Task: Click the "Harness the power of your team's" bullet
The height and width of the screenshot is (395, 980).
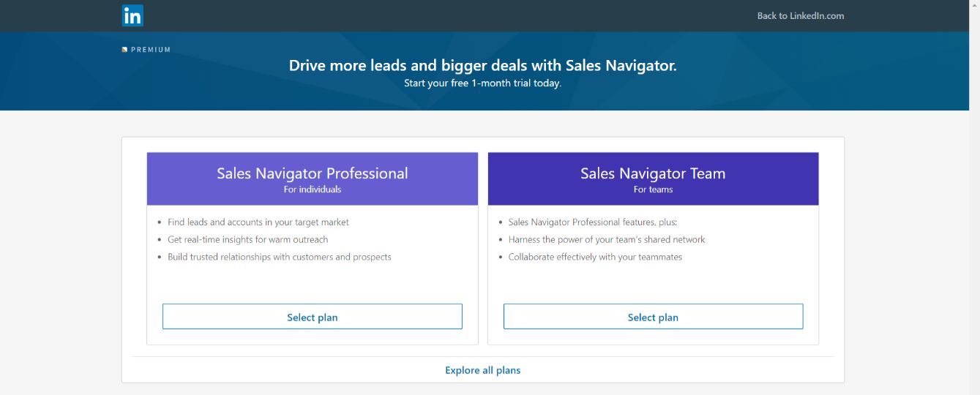Action: (607, 239)
